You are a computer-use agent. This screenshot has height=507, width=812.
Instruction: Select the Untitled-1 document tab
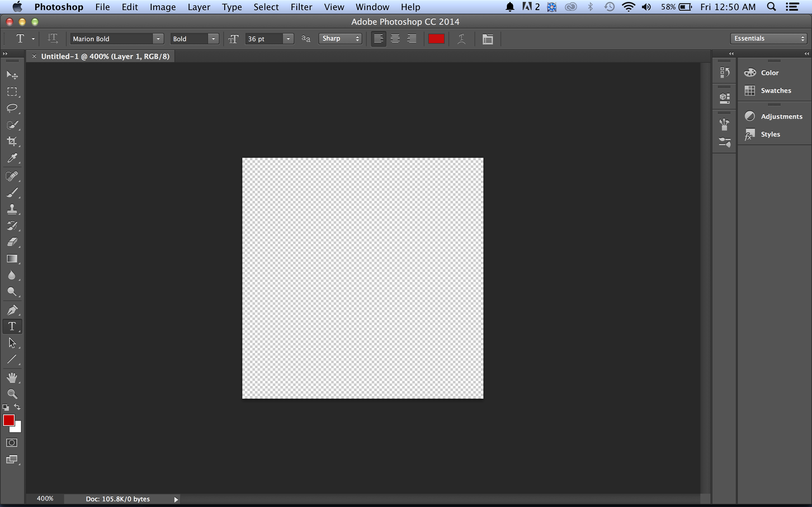coord(105,56)
